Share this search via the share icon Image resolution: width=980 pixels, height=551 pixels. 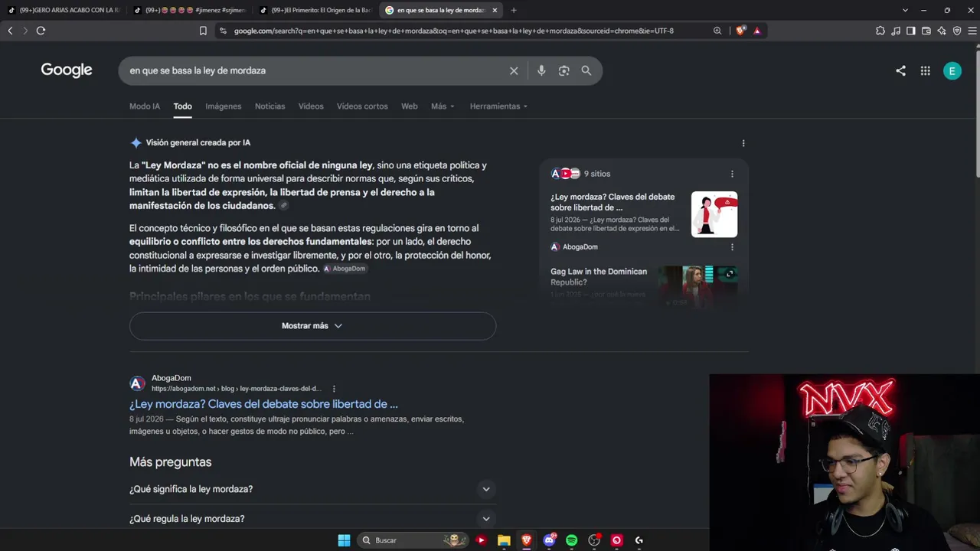point(900,70)
